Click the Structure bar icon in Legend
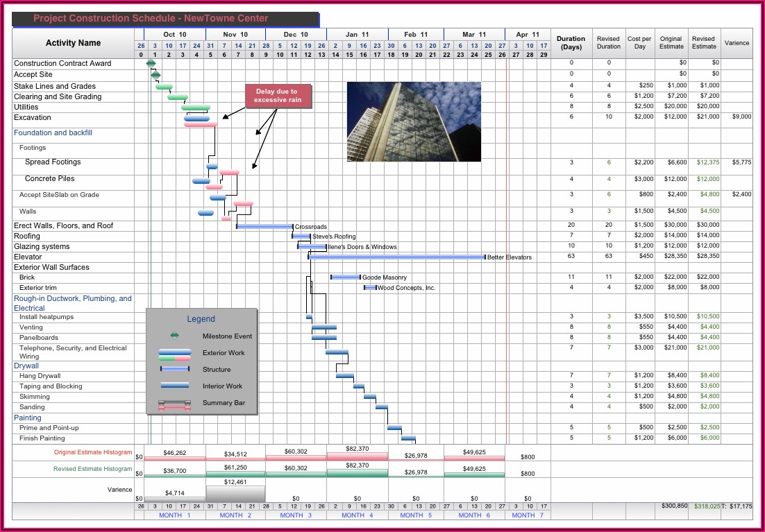765x532 pixels. tap(174, 370)
